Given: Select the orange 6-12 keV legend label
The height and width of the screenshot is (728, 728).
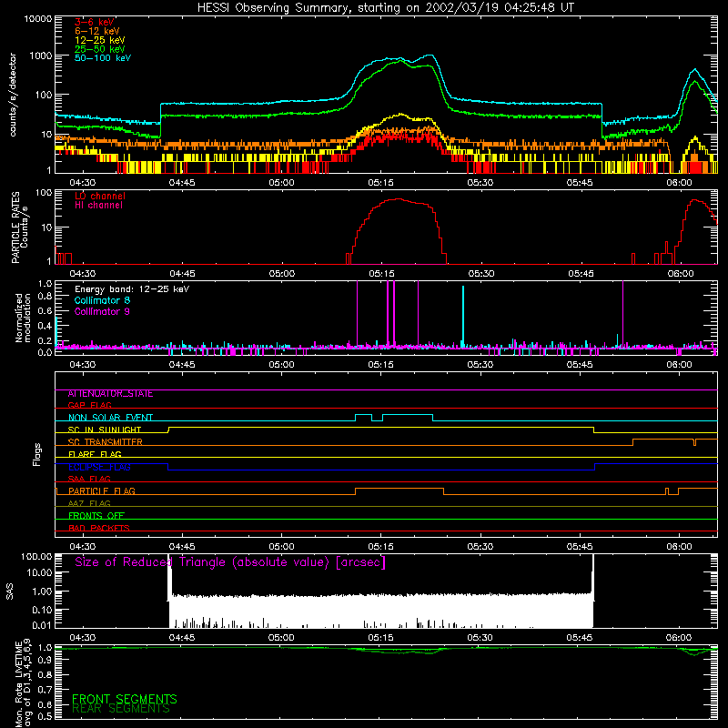Looking at the screenshot, I should (97, 31).
